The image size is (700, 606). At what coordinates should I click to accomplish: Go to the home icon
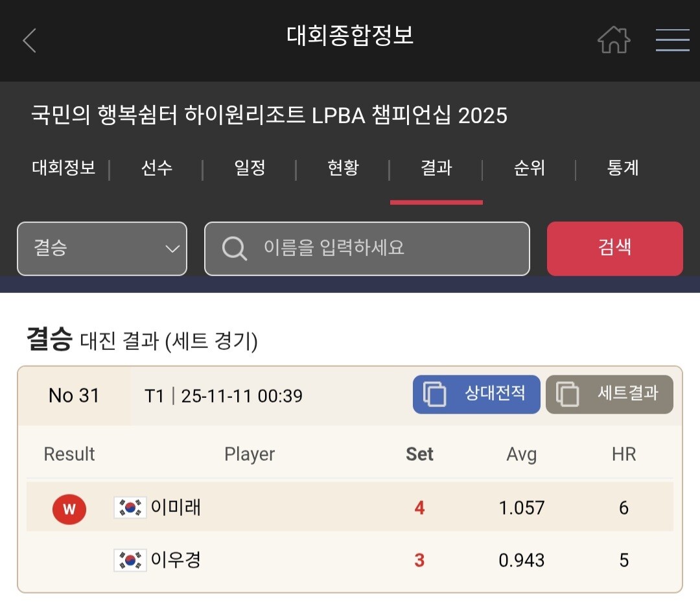click(x=613, y=40)
